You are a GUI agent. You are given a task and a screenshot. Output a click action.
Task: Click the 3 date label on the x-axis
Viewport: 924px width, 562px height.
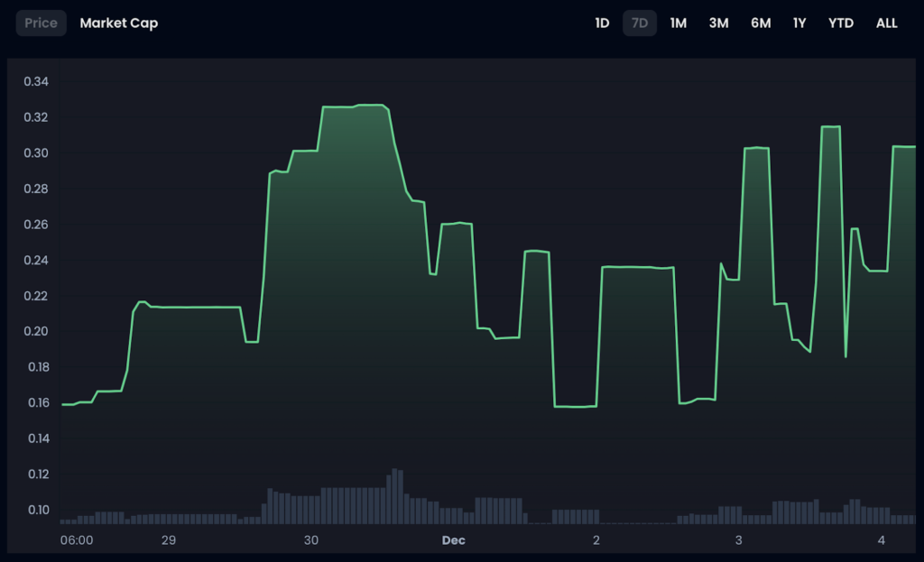[739, 540]
